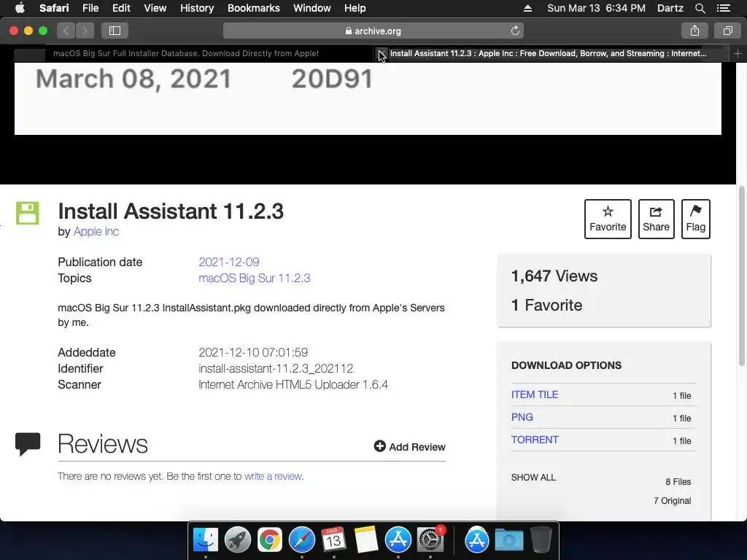Open the macOS Big Sur 11.2.3 topic link
This screenshot has height=560, width=747.
(255, 278)
